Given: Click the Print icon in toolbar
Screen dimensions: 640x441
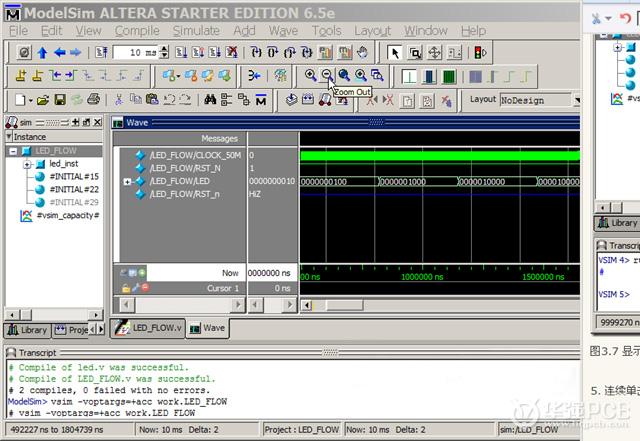Looking at the screenshot, I should tap(91, 99).
